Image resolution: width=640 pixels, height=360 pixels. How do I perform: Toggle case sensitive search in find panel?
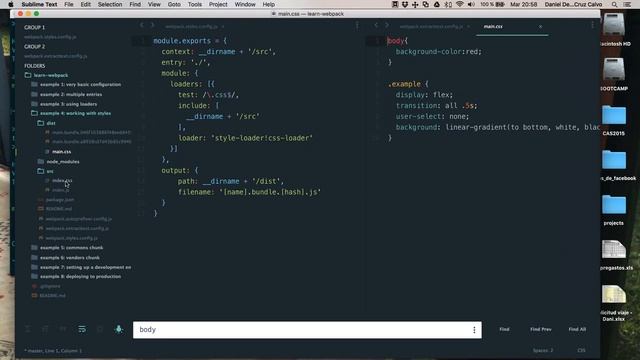pos(45,329)
